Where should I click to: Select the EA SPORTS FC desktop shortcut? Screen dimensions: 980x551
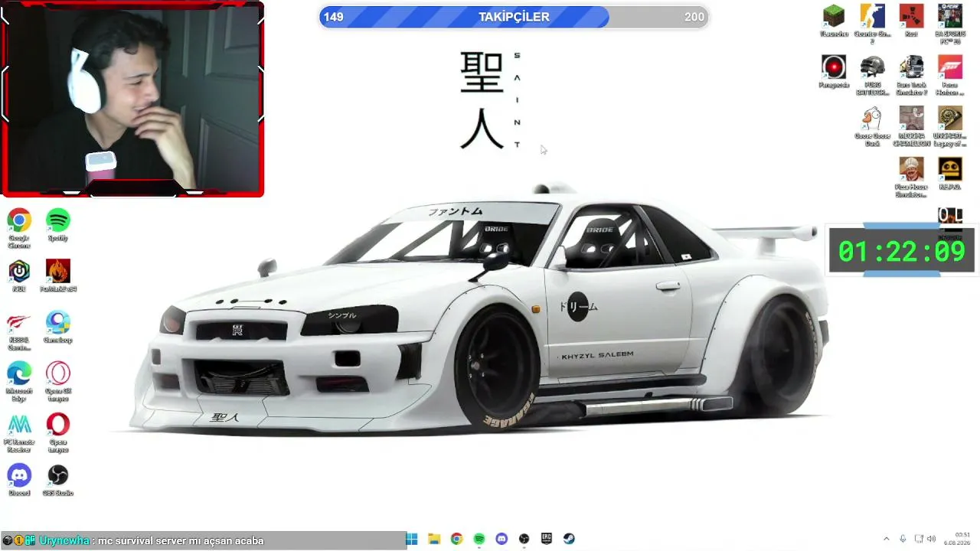(949, 24)
